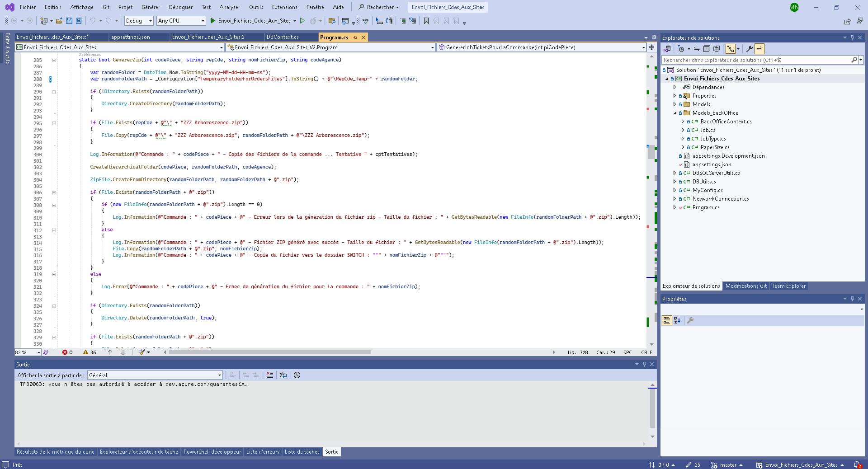Image resolution: width=868 pixels, height=469 pixels.
Task: Collapse all nodes in Solution Explorer
Action: pos(706,49)
